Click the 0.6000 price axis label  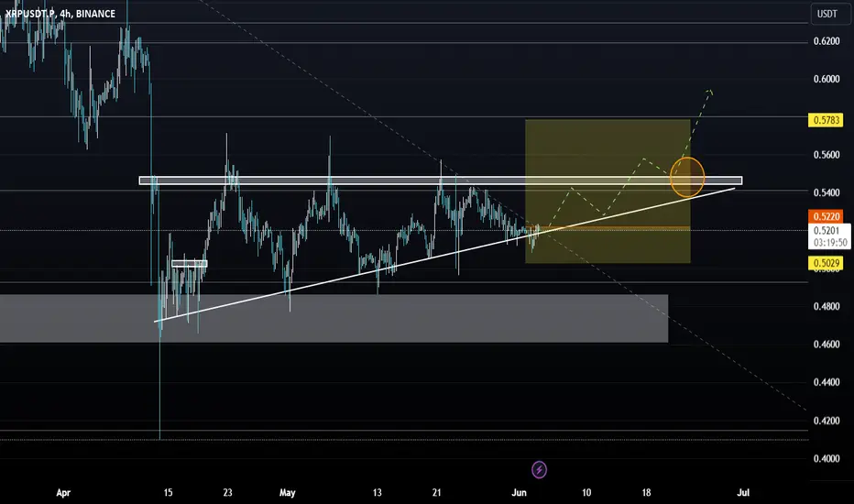[x=827, y=79]
